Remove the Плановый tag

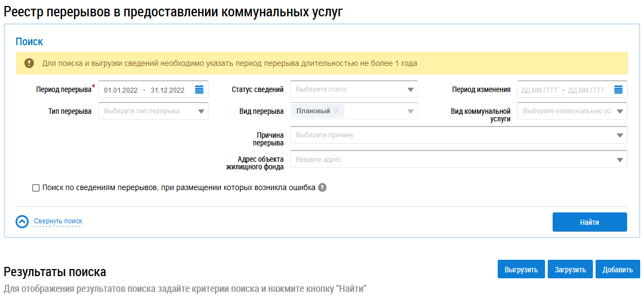336,111
